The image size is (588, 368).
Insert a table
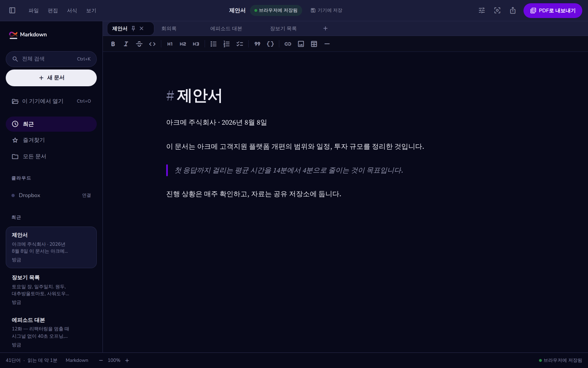(x=314, y=44)
